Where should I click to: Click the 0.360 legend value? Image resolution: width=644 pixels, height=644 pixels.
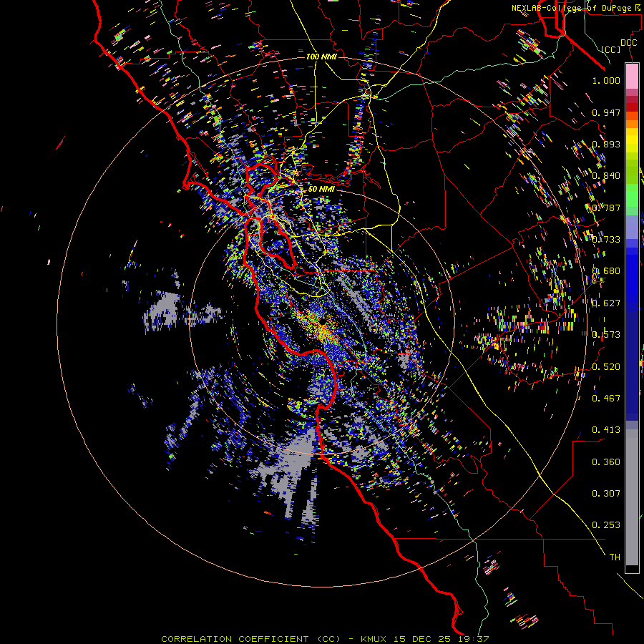[606, 462]
